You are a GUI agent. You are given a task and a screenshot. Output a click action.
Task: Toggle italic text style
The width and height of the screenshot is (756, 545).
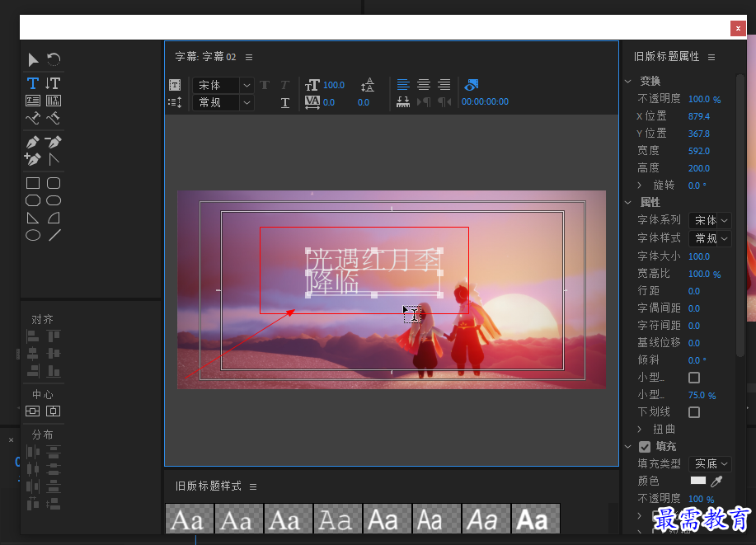tap(285, 86)
